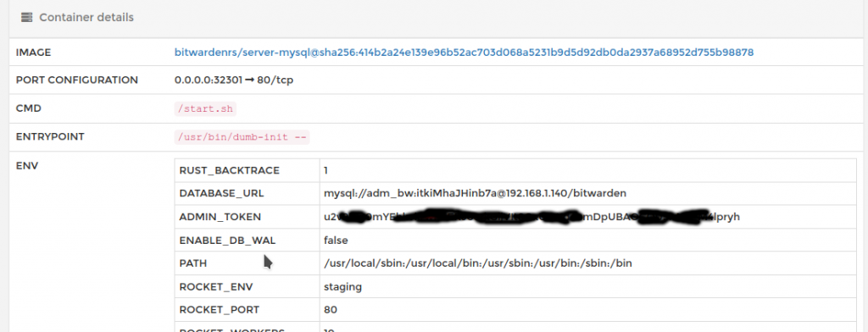Click the PORT CONFIGURATION row label
The image size is (868, 332).
pyautogui.click(x=77, y=80)
